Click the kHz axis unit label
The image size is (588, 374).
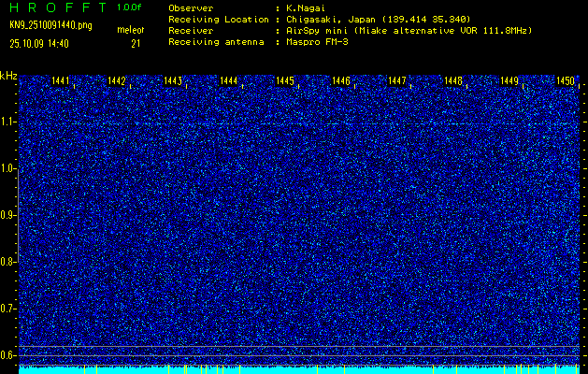pyautogui.click(x=8, y=76)
